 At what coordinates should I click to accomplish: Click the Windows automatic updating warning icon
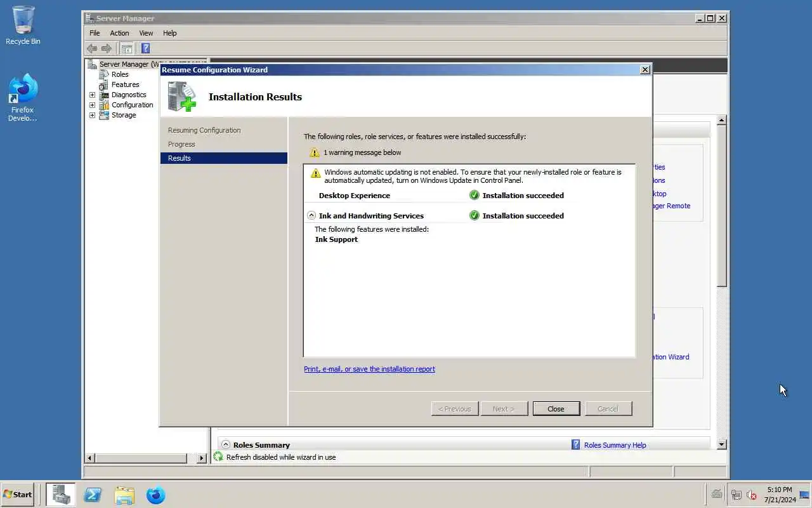click(315, 173)
